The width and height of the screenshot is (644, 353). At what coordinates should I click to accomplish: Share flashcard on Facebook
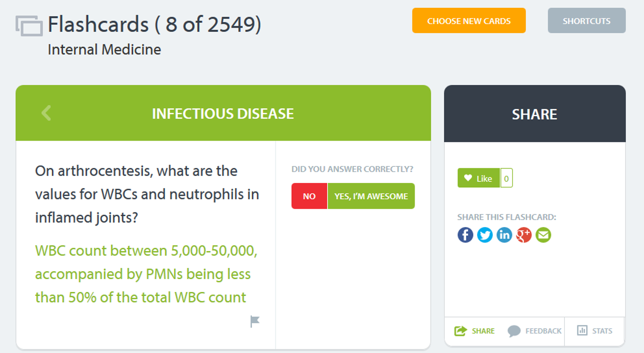pos(465,235)
